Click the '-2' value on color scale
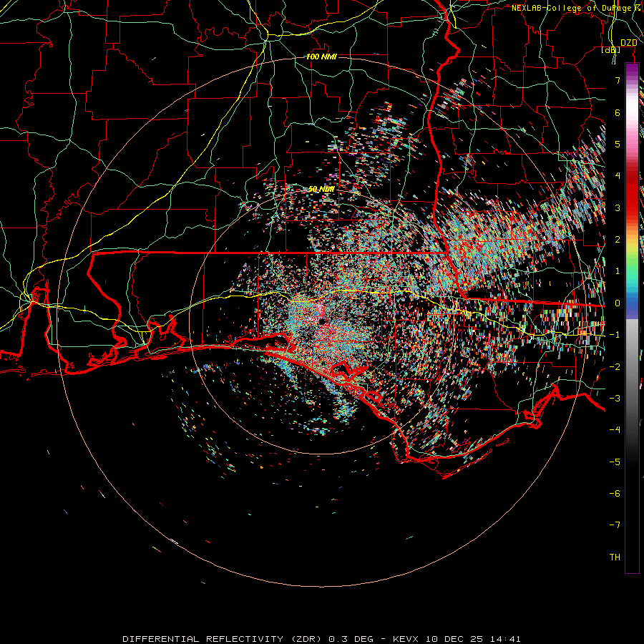 pyautogui.click(x=615, y=367)
